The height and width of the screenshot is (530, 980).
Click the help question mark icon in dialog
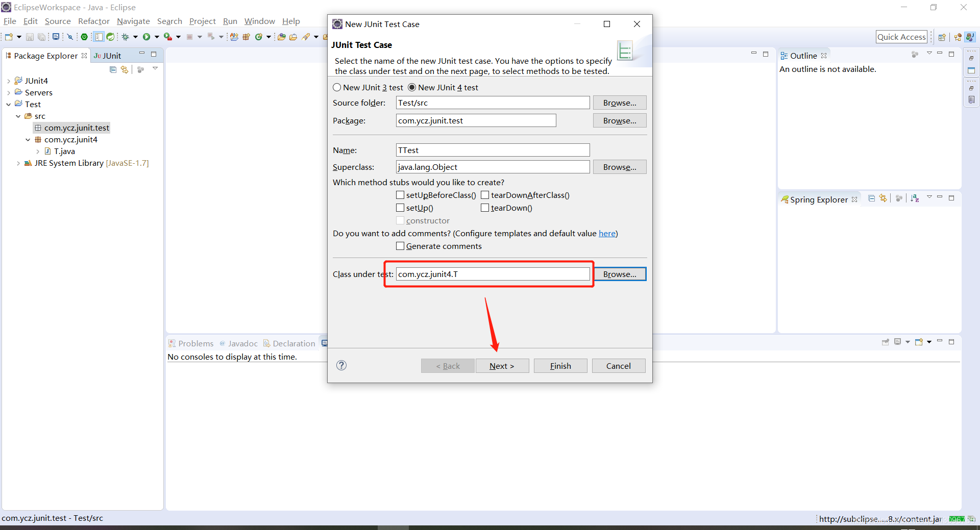click(x=341, y=365)
